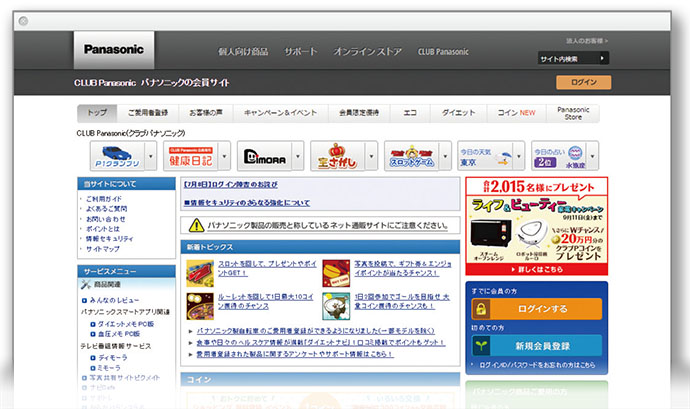
Task: Click the tools icon beside 商品関連
Action: tap(86, 284)
